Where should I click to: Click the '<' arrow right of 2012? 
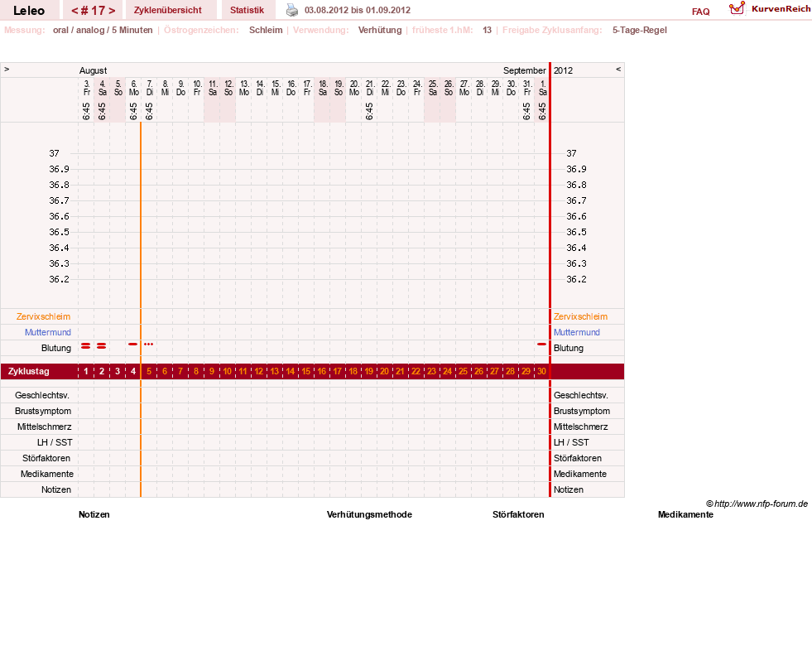tap(618, 69)
